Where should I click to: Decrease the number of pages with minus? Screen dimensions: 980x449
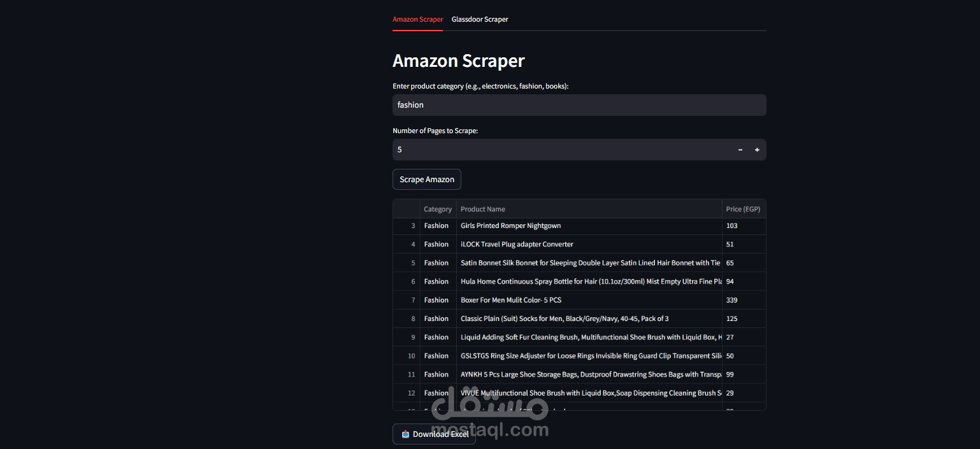pyautogui.click(x=740, y=150)
